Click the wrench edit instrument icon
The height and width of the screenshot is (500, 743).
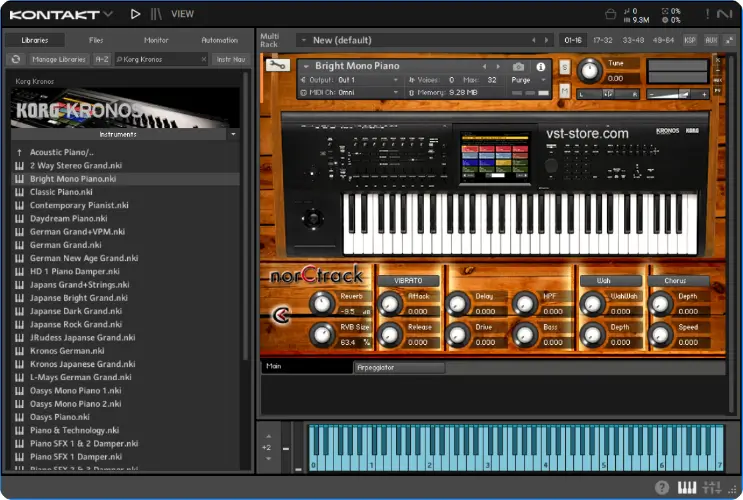279,65
